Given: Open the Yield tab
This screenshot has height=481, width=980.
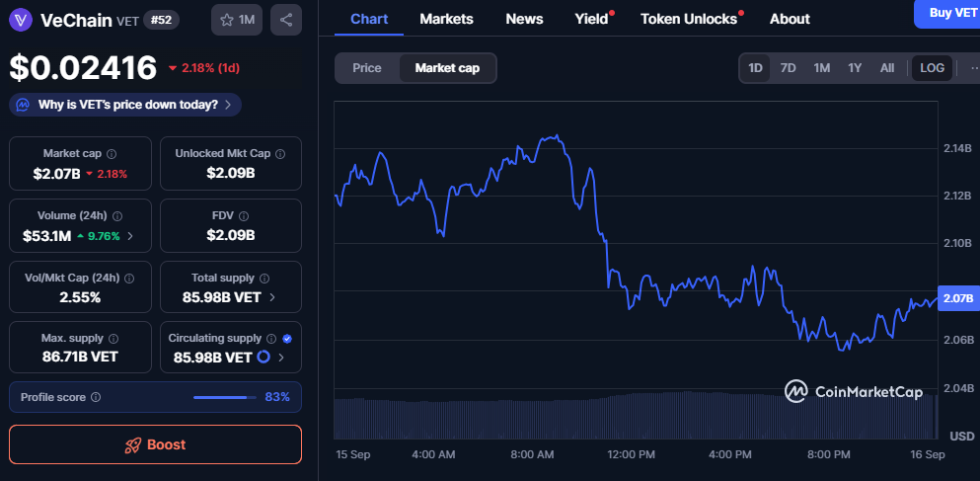Looking at the screenshot, I should pyautogui.click(x=592, y=19).
